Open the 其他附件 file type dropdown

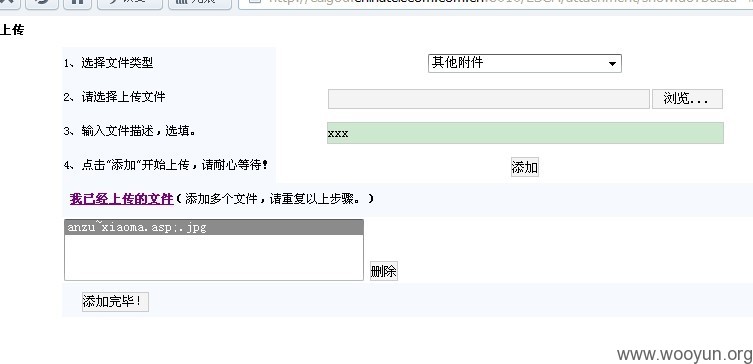click(x=524, y=63)
